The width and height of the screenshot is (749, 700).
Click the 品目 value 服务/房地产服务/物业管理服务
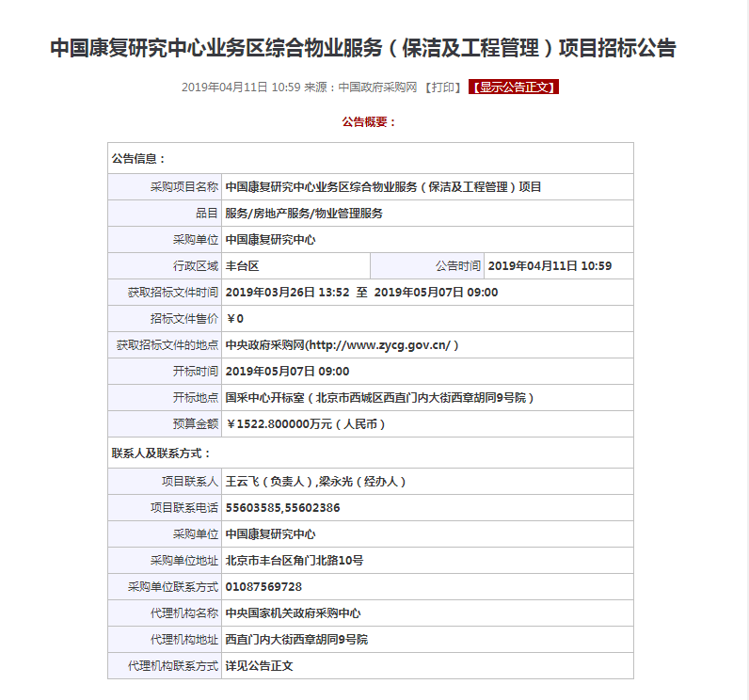304,214
